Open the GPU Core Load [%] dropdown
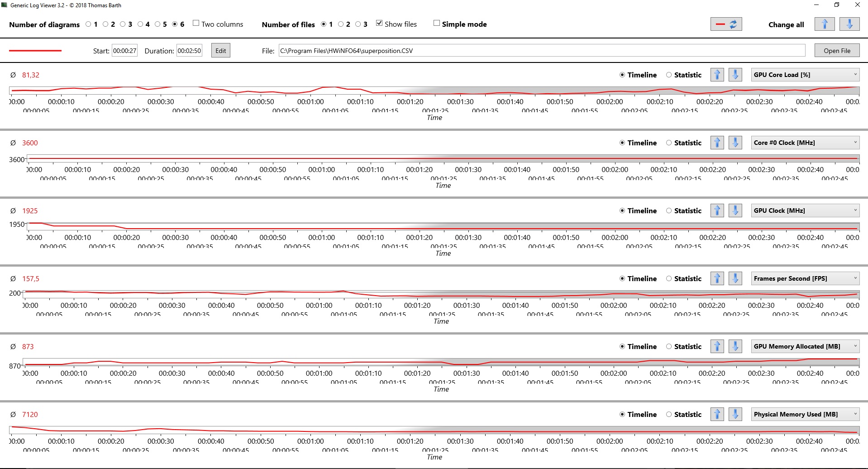The image size is (868, 469). click(805, 75)
